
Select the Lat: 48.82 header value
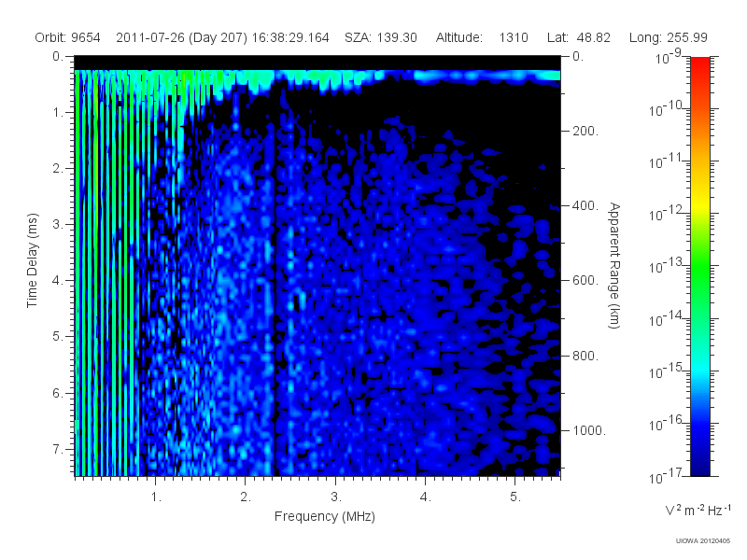pos(578,37)
